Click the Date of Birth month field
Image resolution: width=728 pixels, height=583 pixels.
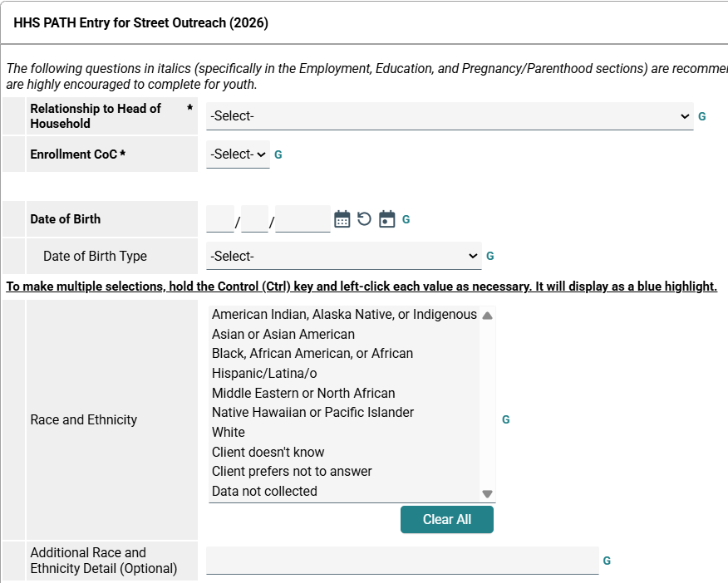point(220,219)
